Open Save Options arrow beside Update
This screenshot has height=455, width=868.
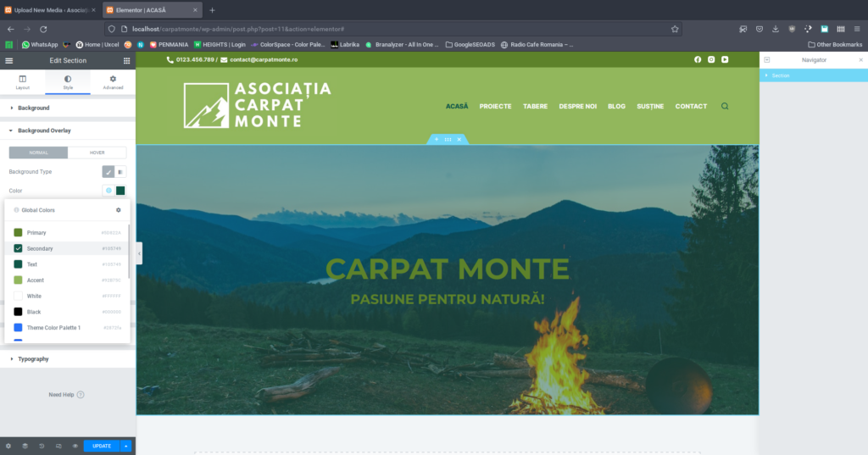tap(125, 447)
